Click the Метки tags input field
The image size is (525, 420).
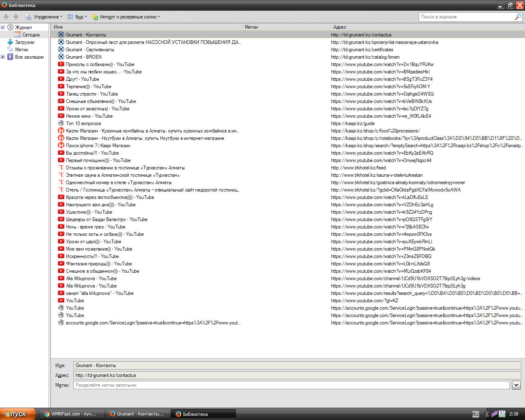tap(292, 385)
